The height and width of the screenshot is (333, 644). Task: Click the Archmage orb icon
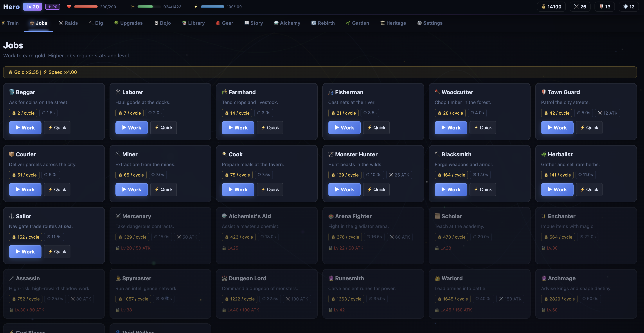click(x=544, y=278)
